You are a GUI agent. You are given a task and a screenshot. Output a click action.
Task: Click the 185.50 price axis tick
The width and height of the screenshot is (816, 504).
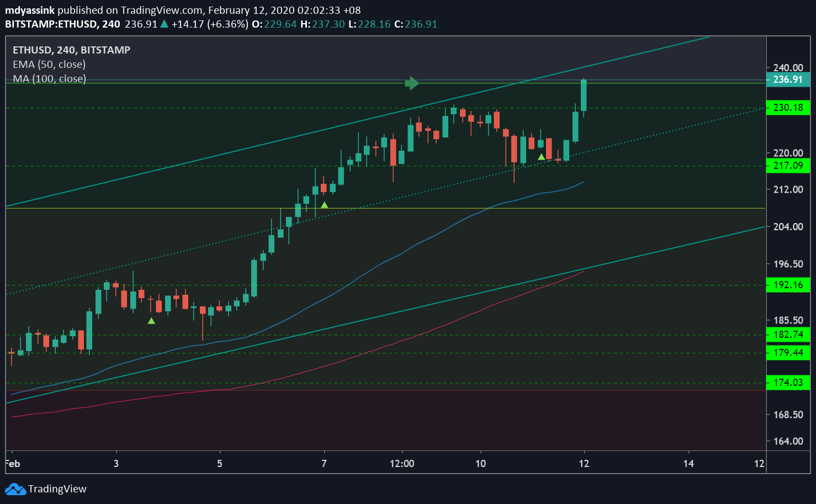pyautogui.click(x=788, y=320)
